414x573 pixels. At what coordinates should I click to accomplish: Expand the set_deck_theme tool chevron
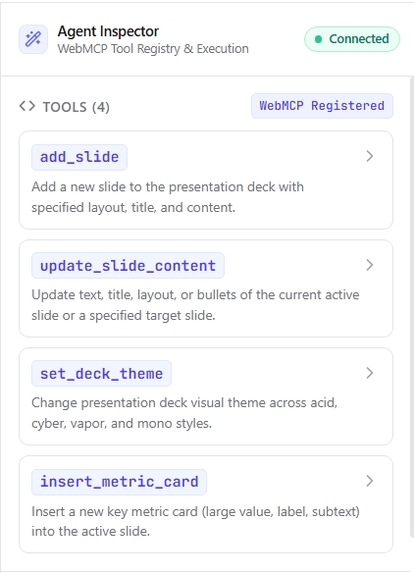[x=370, y=373]
